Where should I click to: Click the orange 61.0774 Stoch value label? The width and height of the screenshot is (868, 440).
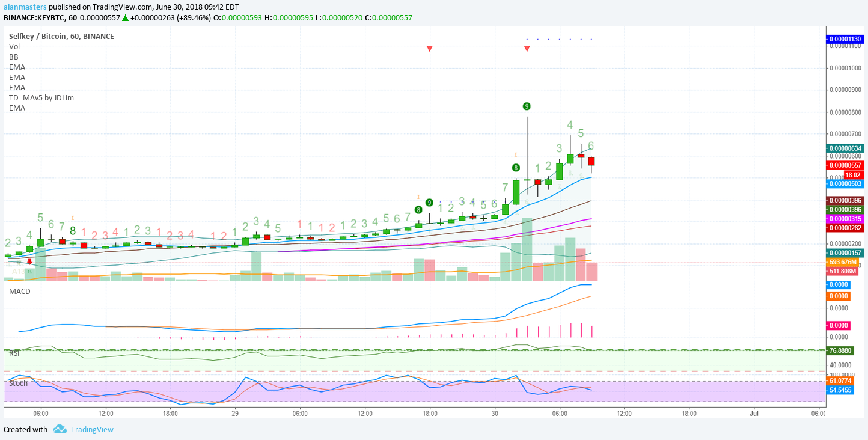pyautogui.click(x=840, y=380)
